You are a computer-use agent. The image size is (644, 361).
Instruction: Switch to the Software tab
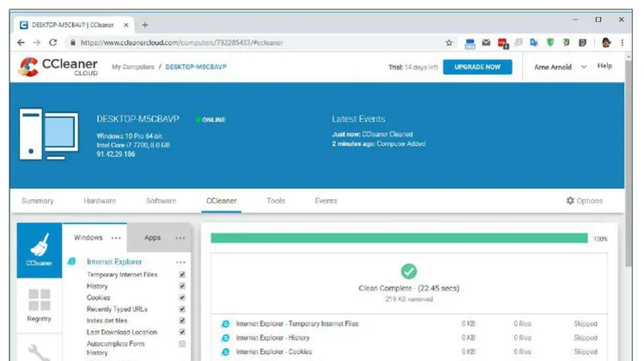[x=161, y=201]
